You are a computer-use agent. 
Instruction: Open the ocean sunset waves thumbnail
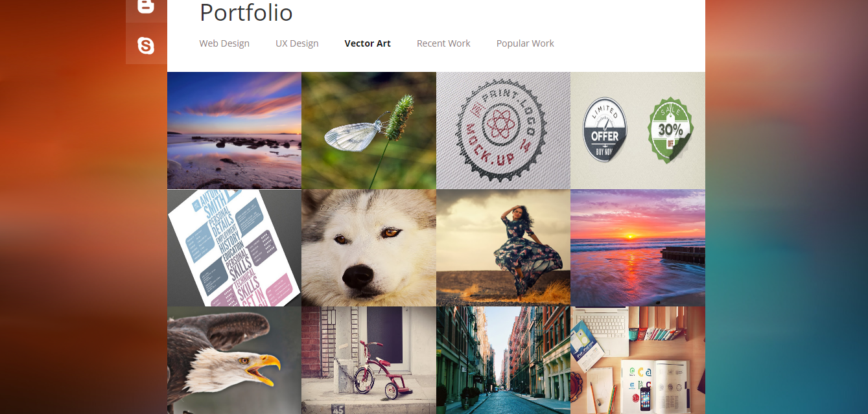pos(638,247)
